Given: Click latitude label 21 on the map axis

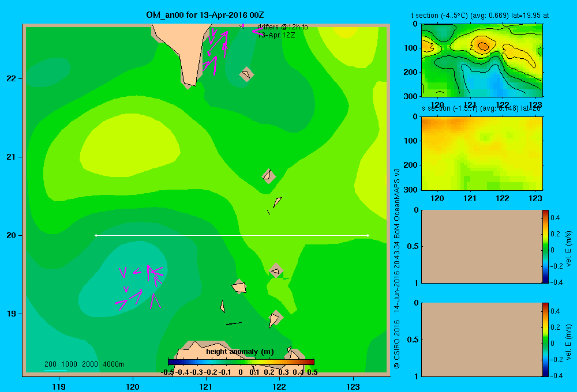Looking at the screenshot, I should point(12,157).
